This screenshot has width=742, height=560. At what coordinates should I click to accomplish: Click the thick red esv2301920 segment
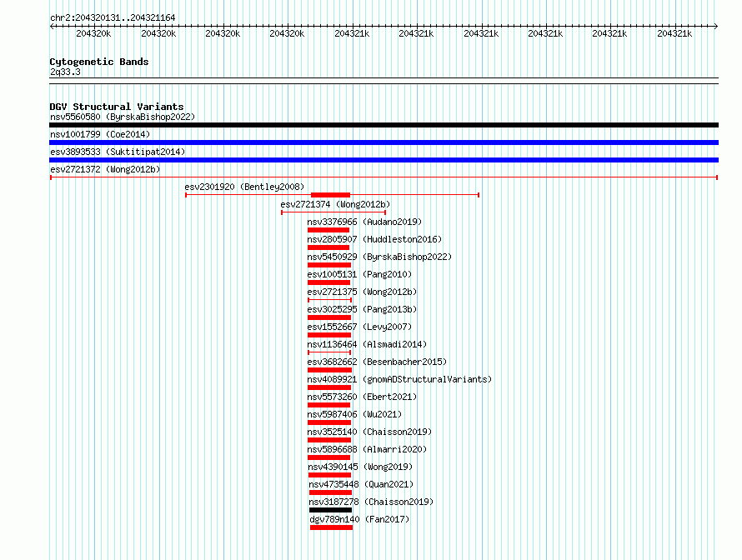point(330,195)
